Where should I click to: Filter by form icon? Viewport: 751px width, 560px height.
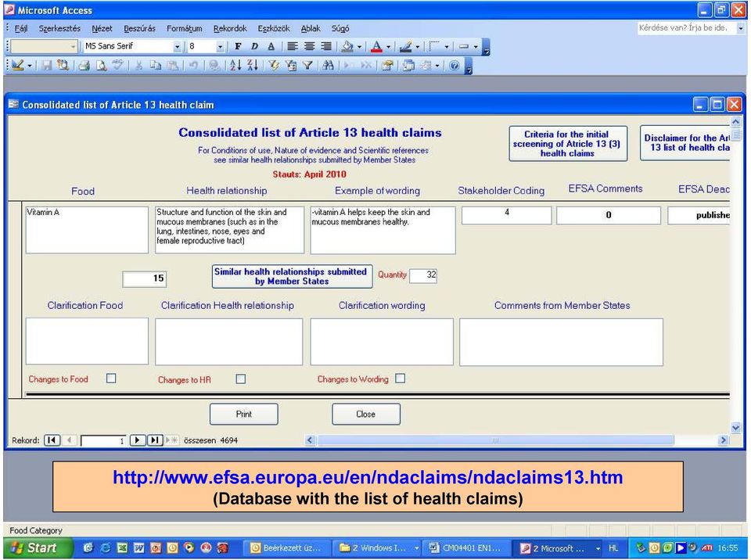pos(291,65)
